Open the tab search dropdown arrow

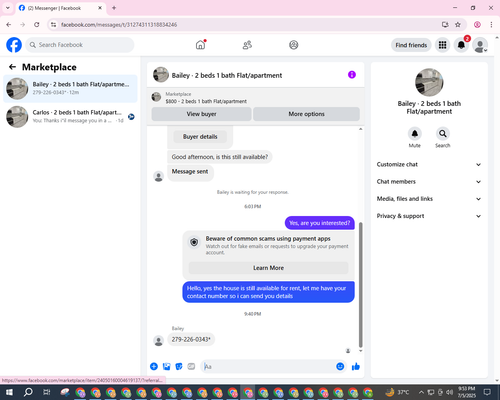coord(8,8)
